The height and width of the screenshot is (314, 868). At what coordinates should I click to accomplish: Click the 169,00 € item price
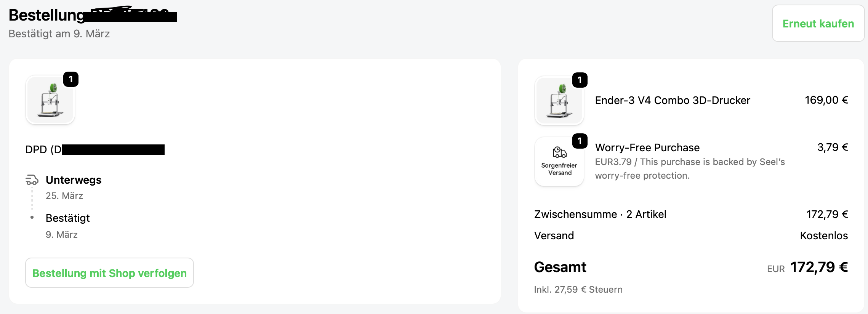pos(826,100)
